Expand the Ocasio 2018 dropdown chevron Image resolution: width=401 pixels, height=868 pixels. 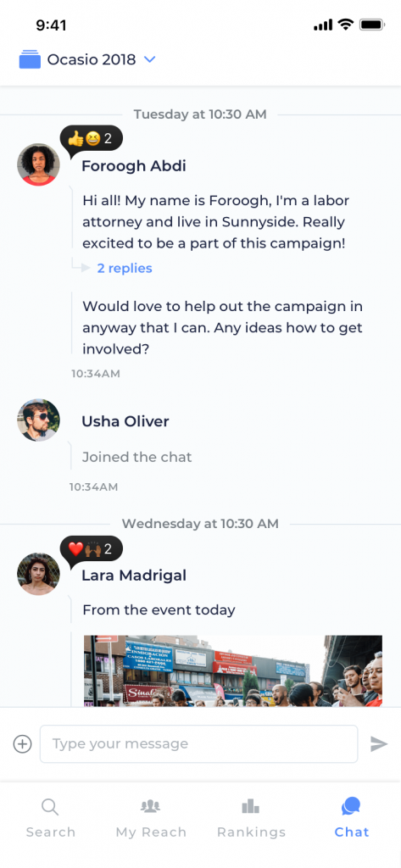tap(149, 59)
